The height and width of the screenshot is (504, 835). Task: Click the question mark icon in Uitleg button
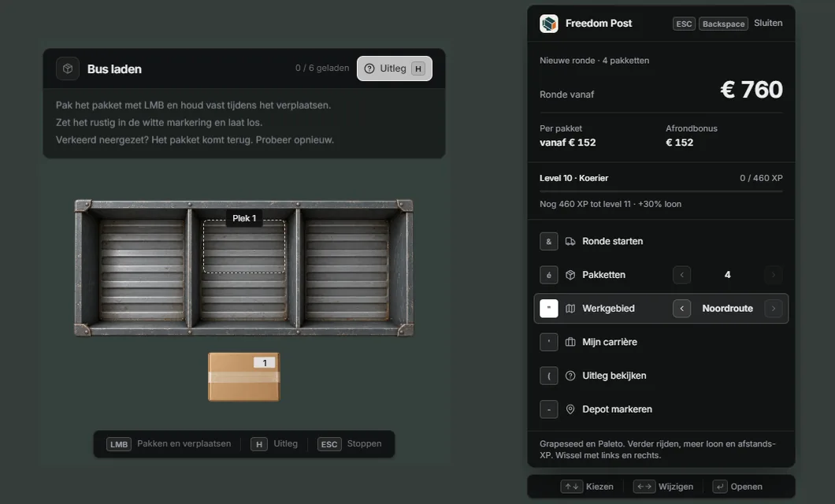pyautogui.click(x=369, y=69)
